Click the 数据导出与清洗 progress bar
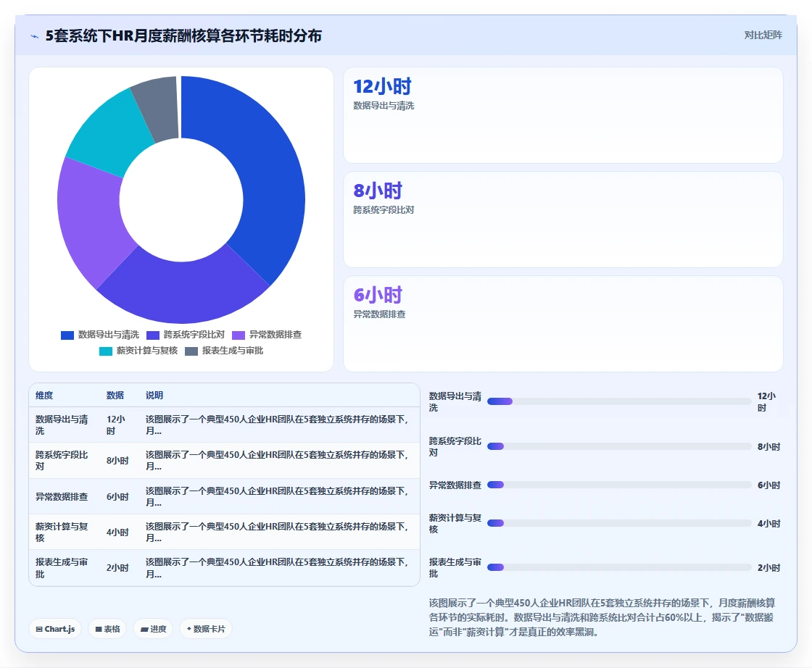 619,401
